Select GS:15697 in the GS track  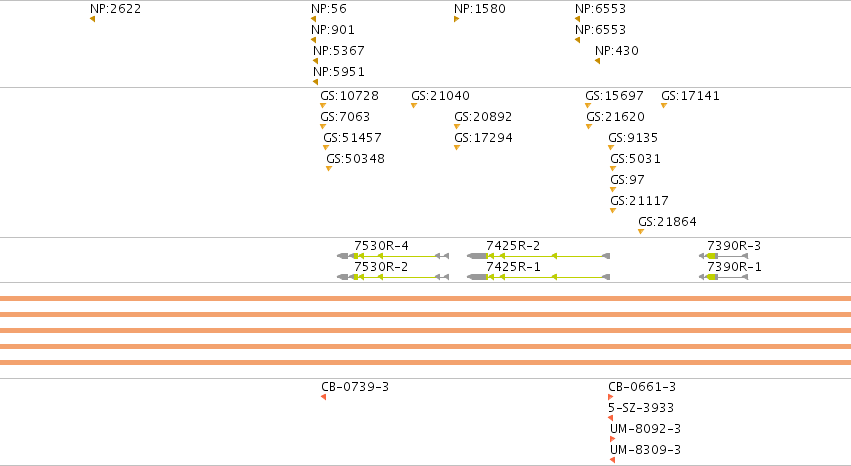[x=614, y=96]
